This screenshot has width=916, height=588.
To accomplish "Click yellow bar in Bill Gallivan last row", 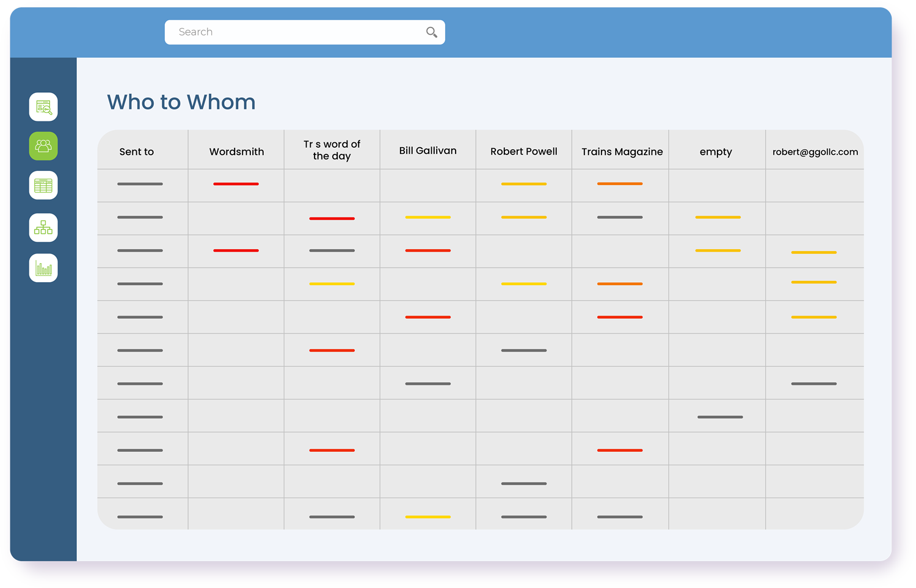I will pos(428,517).
